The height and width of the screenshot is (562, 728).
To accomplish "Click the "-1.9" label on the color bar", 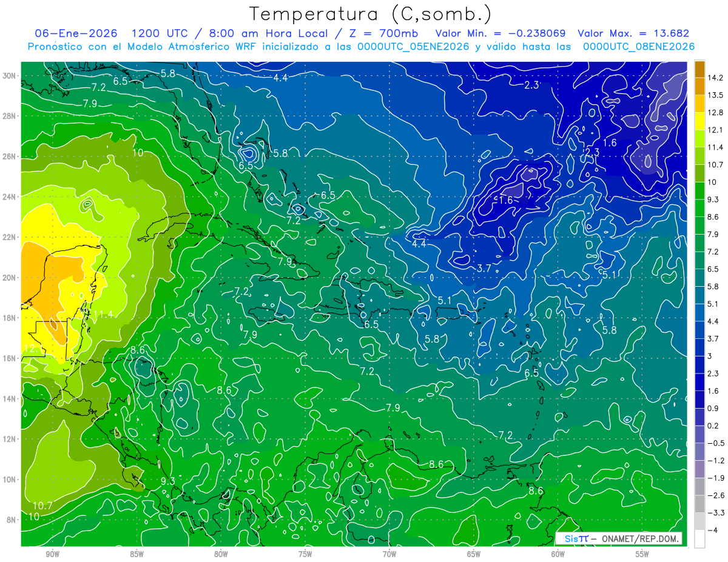I will coord(715,478).
